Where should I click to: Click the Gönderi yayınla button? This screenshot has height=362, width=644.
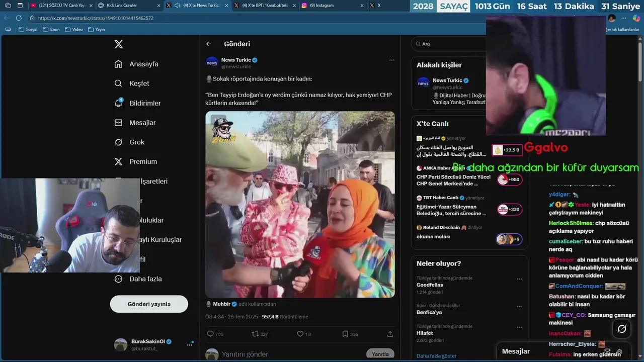pos(149,304)
